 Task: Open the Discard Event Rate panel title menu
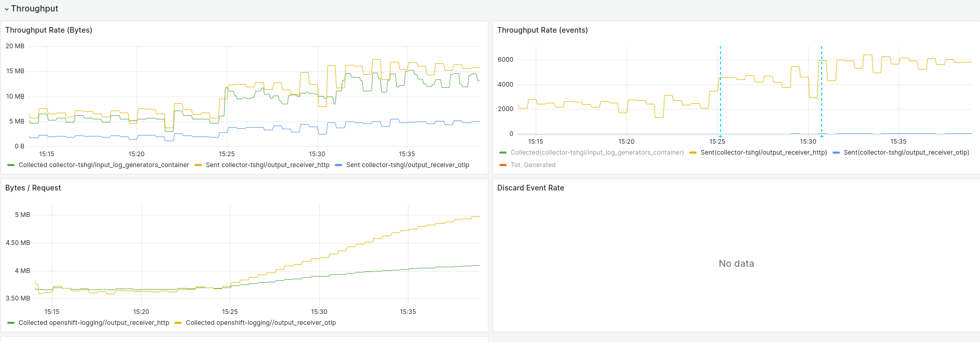(x=530, y=188)
